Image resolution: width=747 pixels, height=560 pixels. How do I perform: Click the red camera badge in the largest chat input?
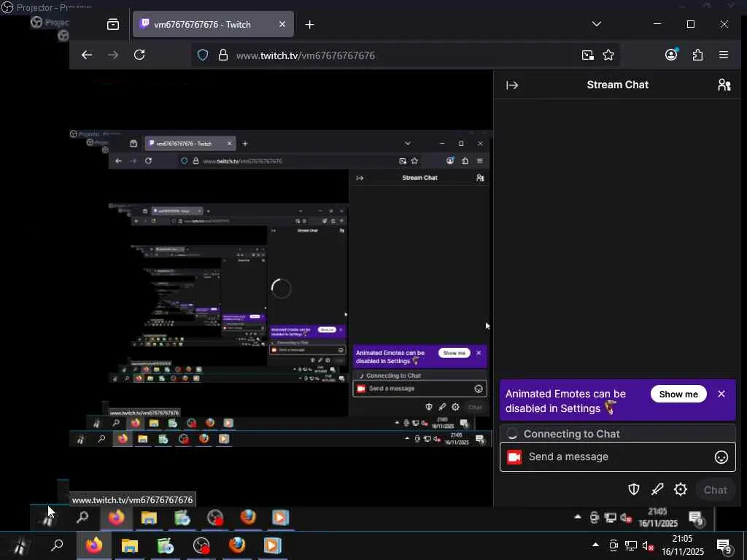pos(514,457)
